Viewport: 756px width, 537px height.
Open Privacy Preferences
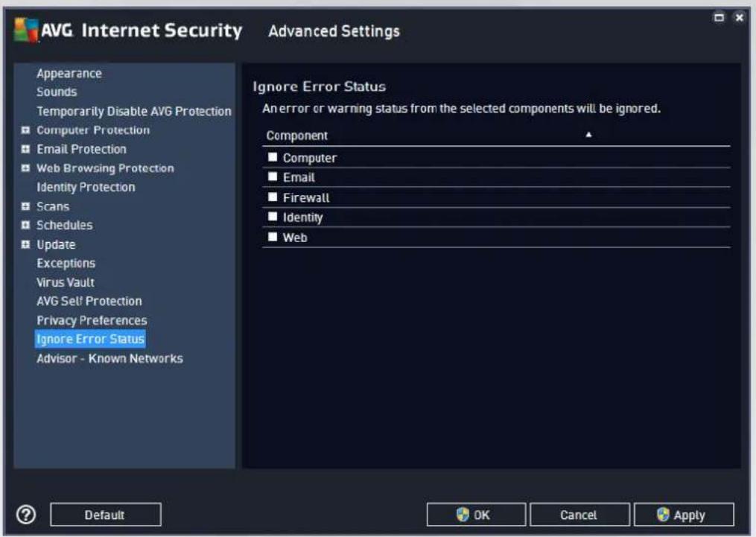click(x=92, y=320)
